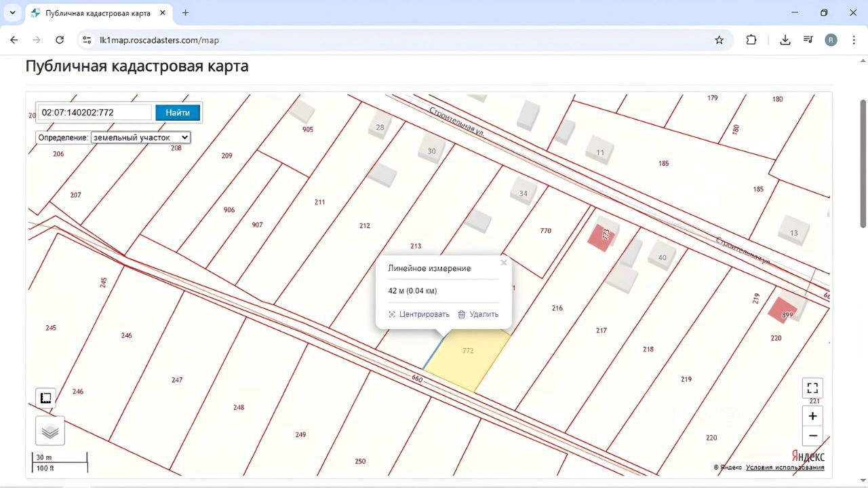Click parcel label 216
The width and height of the screenshot is (868, 488).
tap(557, 308)
